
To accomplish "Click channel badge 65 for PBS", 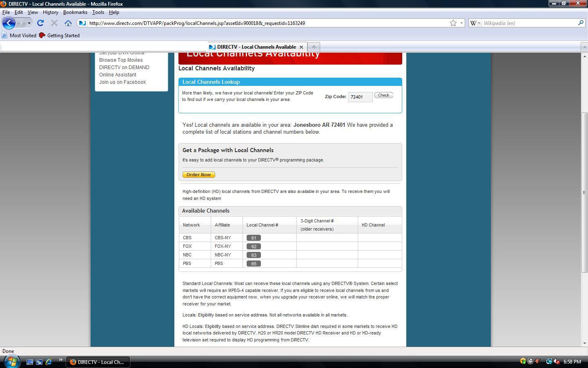I will pyautogui.click(x=254, y=264).
